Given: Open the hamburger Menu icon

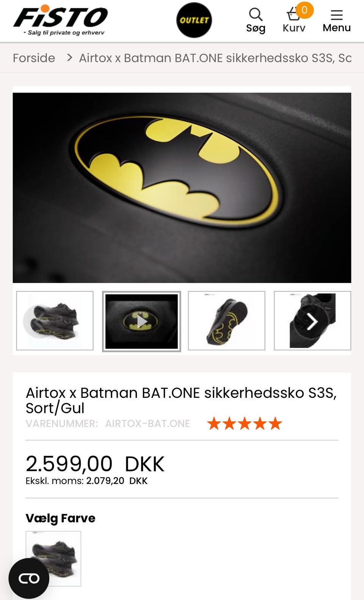Looking at the screenshot, I should point(337,15).
